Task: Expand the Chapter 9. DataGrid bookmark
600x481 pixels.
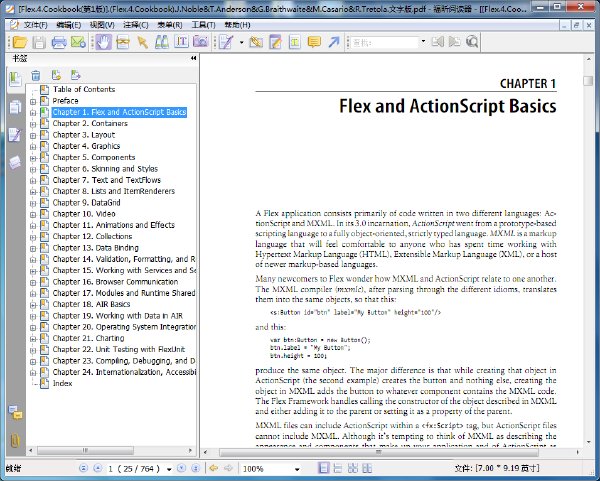Action: (33, 204)
